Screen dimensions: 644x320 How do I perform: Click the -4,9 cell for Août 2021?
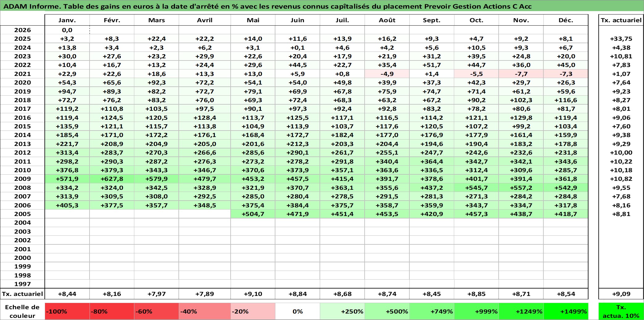click(387, 74)
